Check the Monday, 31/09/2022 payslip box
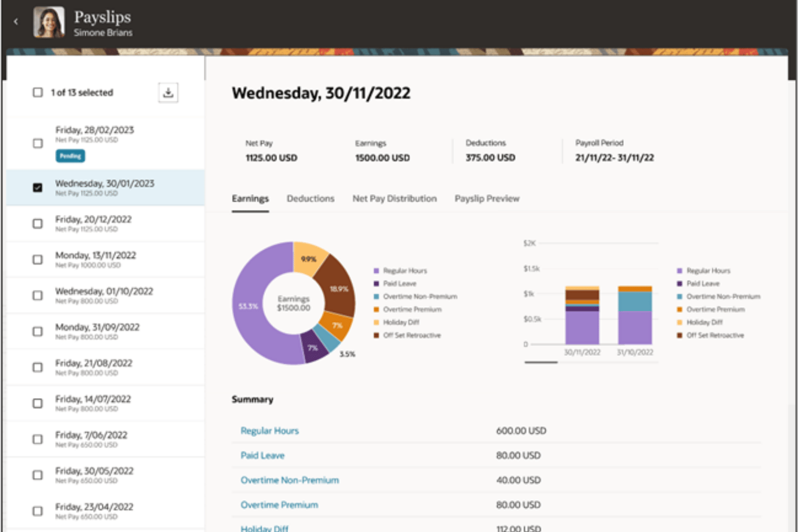The height and width of the screenshot is (532, 798). tap(38, 331)
